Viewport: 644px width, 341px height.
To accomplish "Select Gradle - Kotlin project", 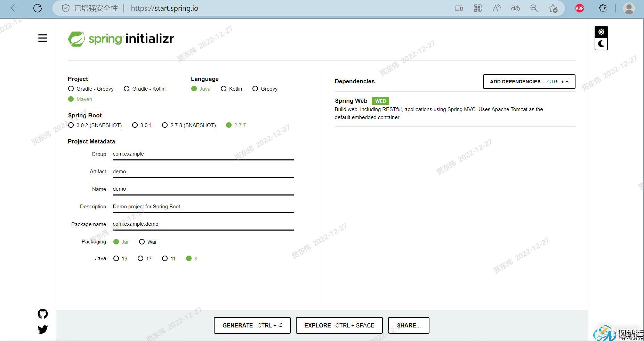I will [x=145, y=89].
